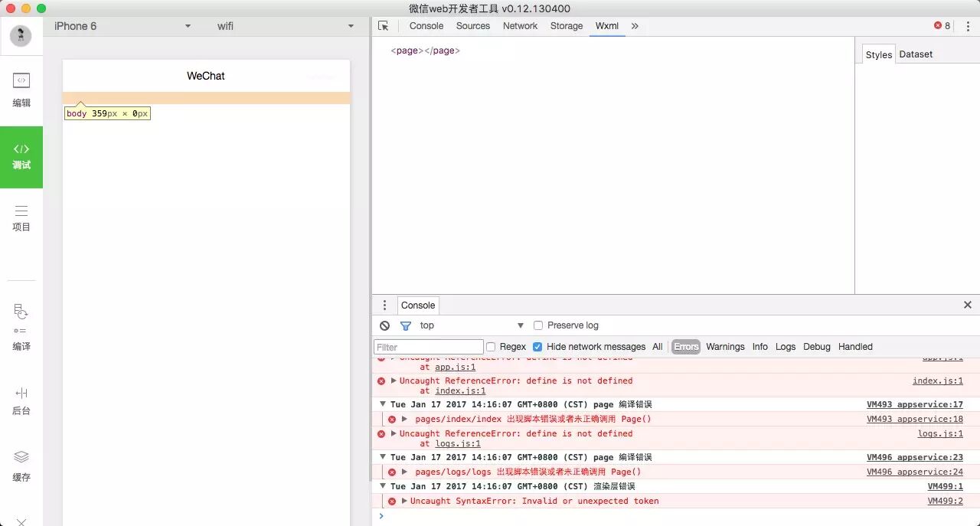Select the Wxml tab
The height and width of the screenshot is (526, 980).
607,26
